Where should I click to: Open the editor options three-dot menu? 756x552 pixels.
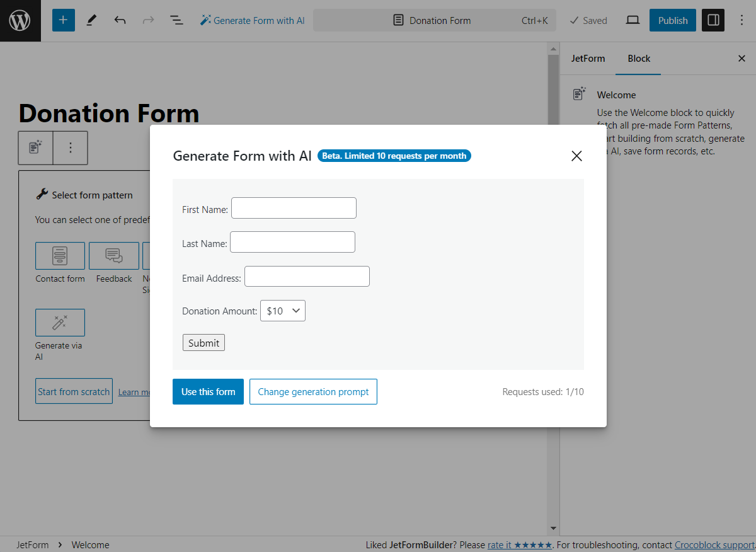pyautogui.click(x=742, y=20)
